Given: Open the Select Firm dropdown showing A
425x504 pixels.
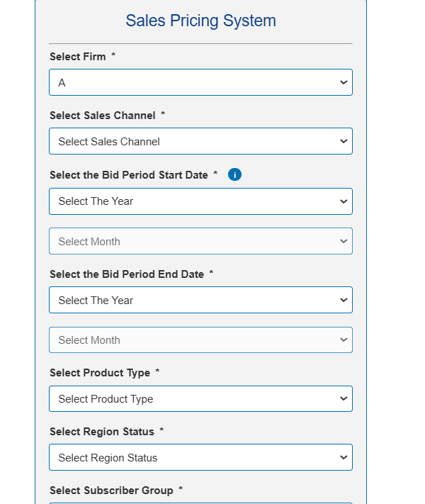Looking at the screenshot, I should click(200, 82).
